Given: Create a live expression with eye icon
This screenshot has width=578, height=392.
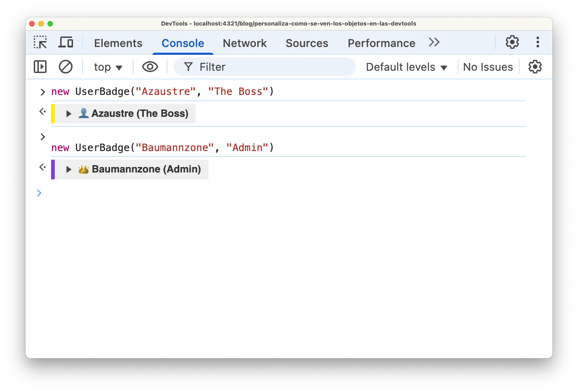Looking at the screenshot, I should [x=150, y=67].
